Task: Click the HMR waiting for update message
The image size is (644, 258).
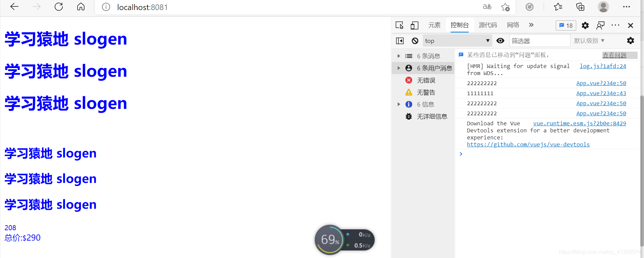Action: (518, 70)
